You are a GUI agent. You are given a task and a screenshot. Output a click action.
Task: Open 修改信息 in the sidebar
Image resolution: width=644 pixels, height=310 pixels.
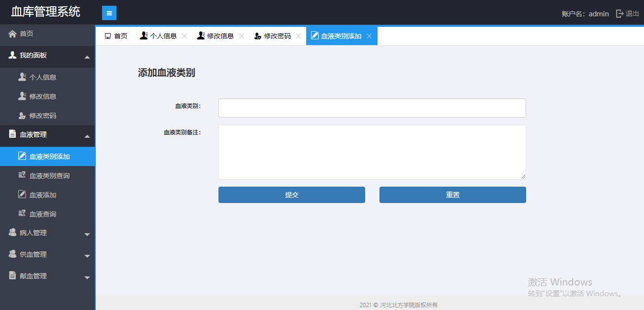click(47, 96)
